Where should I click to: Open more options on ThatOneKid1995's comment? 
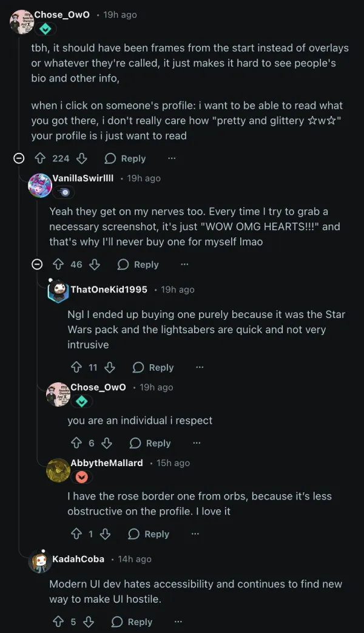200,367
